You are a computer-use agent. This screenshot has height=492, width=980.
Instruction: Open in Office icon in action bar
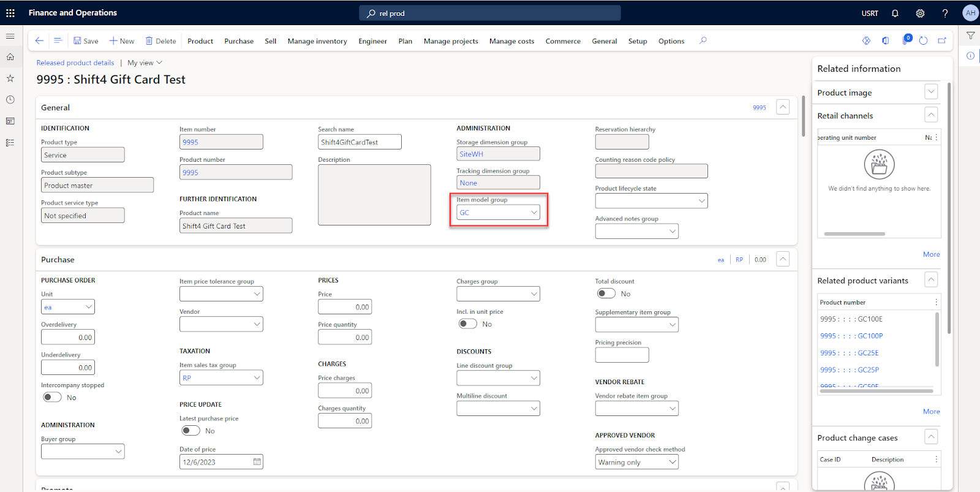point(886,40)
